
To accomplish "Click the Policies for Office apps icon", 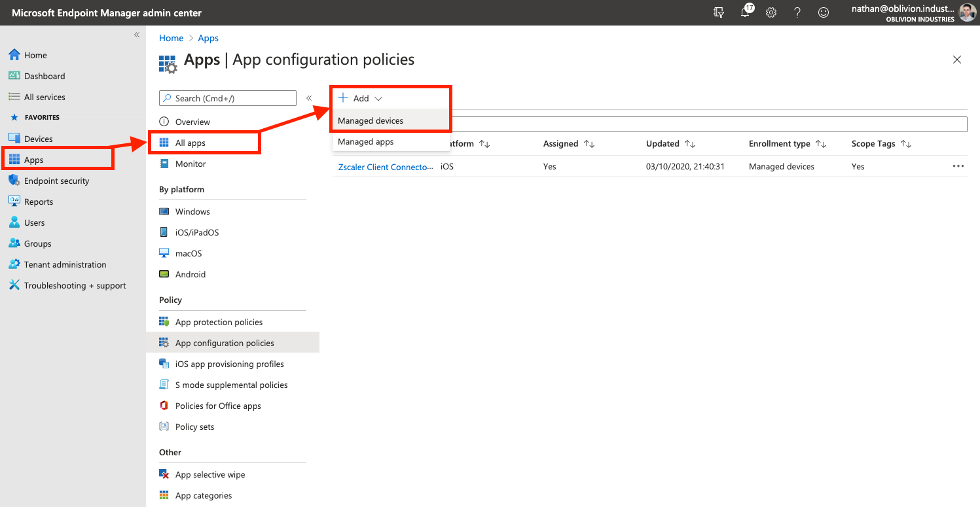I will pos(164,406).
